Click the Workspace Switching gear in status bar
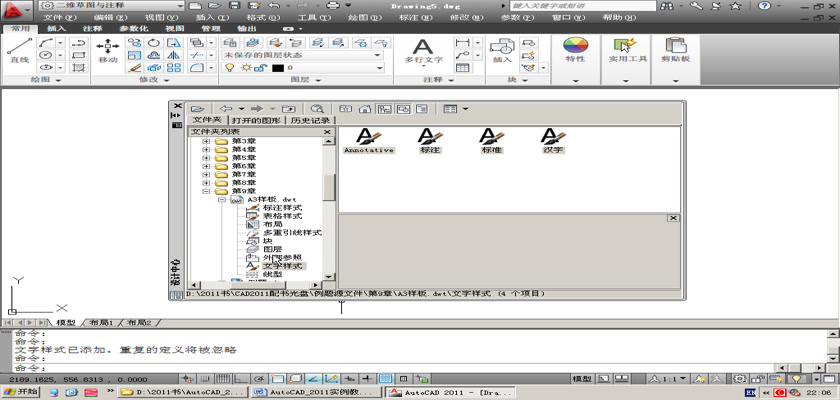 point(739,379)
